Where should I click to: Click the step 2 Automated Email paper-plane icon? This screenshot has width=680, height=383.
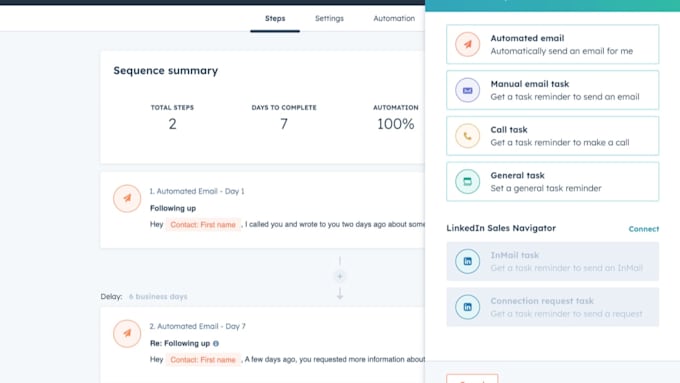click(x=127, y=334)
